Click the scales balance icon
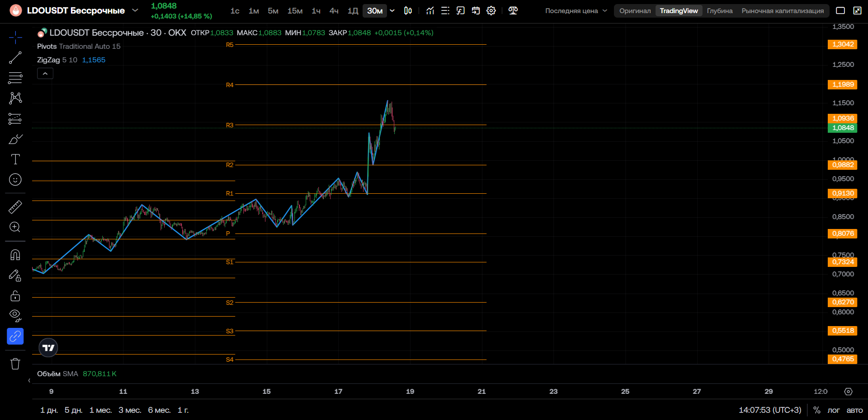The width and height of the screenshot is (868, 420). (x=513, y=10)
